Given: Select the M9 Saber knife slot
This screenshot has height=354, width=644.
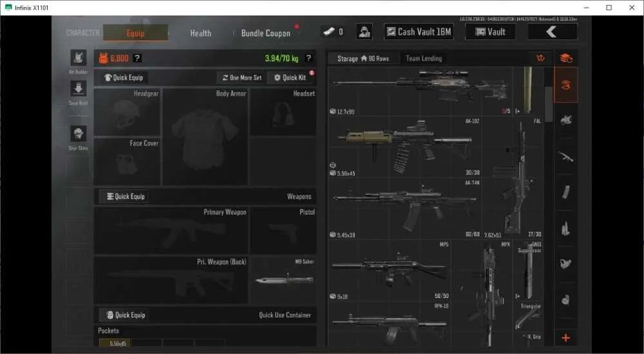Looking at the screenshot, I should (x=283, y=280).
